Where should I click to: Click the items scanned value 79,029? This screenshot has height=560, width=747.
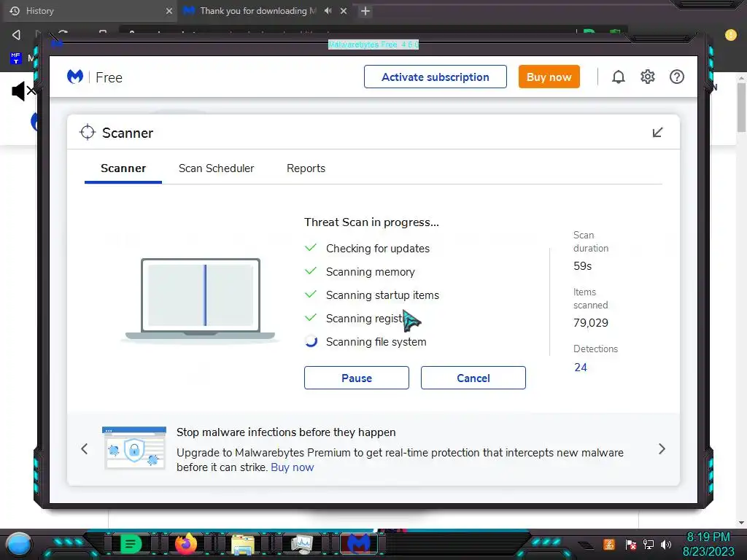591,323
